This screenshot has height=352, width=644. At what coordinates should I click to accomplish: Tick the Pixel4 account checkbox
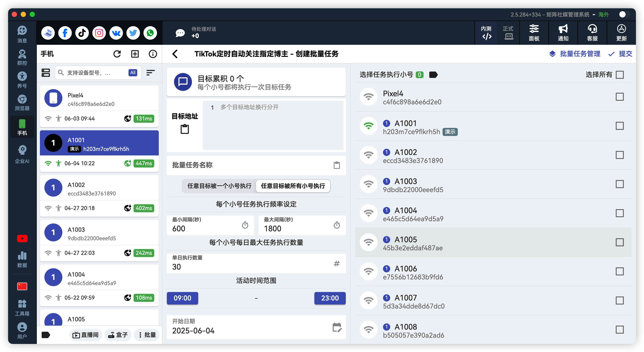click(x=620, y=97)
